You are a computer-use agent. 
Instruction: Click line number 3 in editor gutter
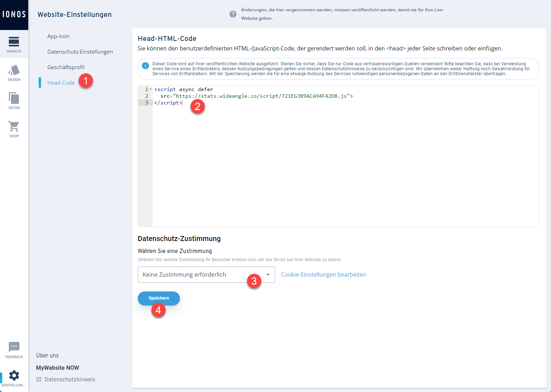pos(147,103)
